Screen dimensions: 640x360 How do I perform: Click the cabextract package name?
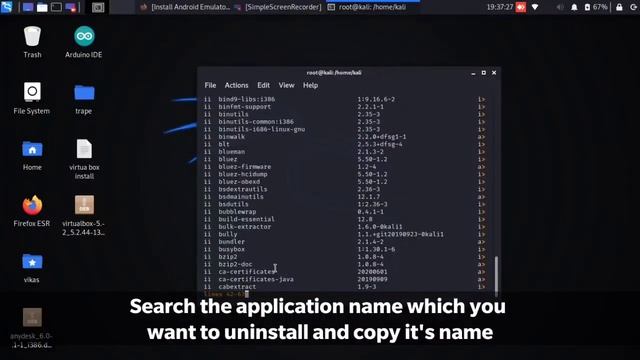click(x=237, y=287)
